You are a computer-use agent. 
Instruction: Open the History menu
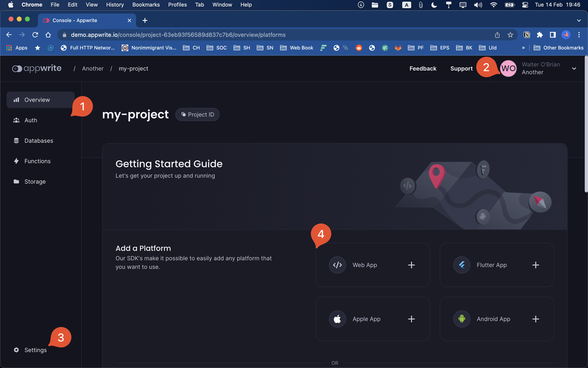115,5
